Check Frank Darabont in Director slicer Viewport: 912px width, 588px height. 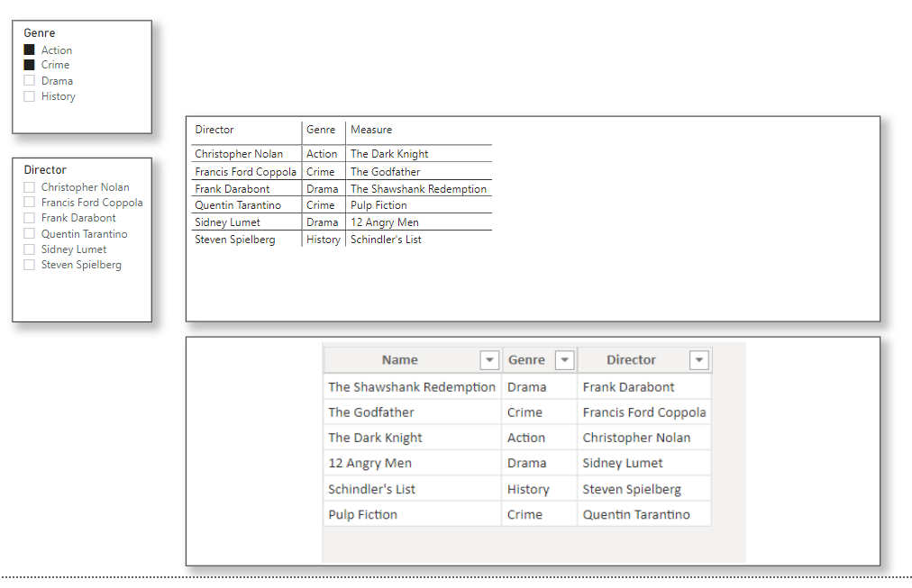click(29, 218)
